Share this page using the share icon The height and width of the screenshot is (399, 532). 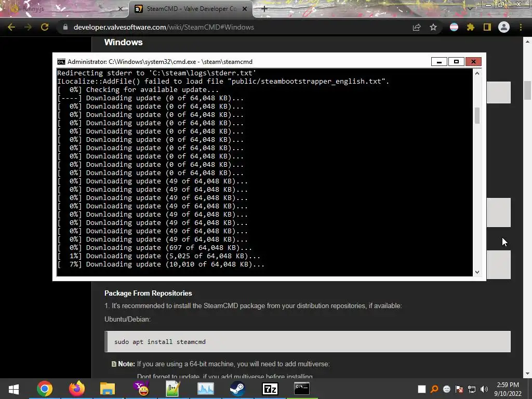(x=417, y=28)
